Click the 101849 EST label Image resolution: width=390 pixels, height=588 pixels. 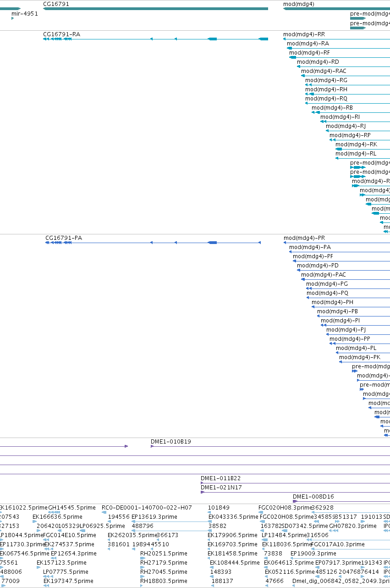219,508
